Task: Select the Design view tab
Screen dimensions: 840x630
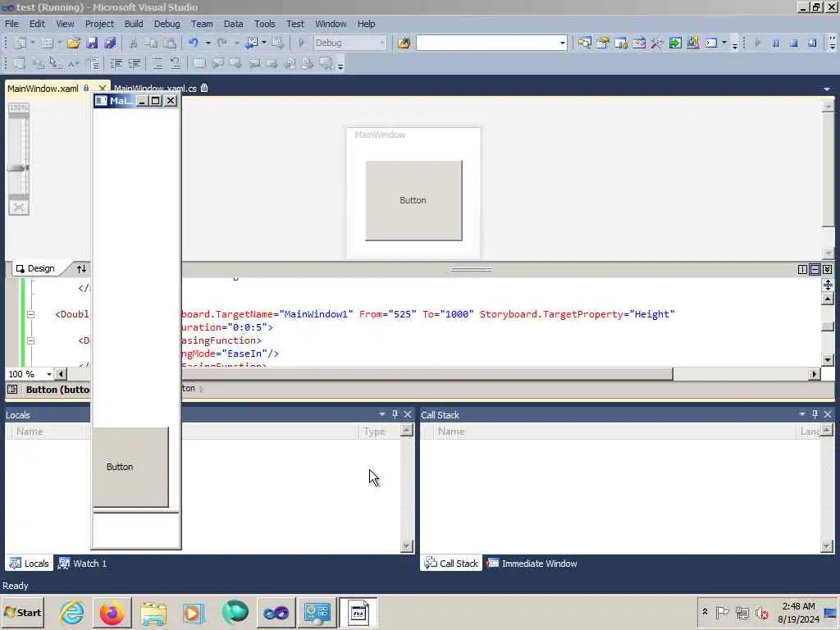Action: pyautogui.click(x=35, y=268)
